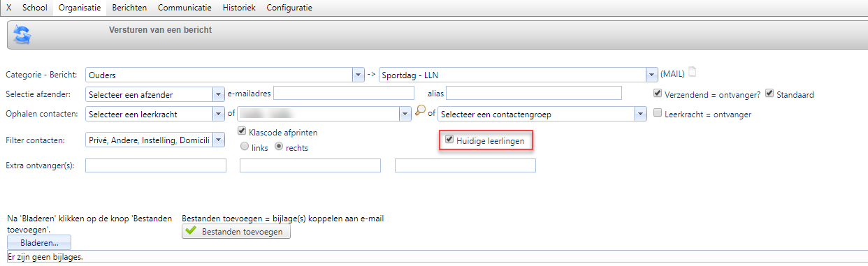Click the magnifying glass search icon
This screenshot has width=868, height=266.
pos(420,110)
